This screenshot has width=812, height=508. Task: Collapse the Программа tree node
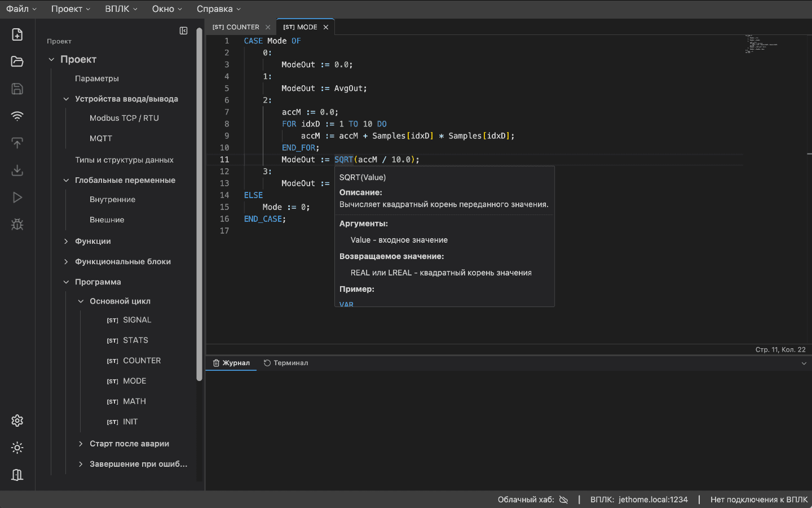tap(66, 282)
